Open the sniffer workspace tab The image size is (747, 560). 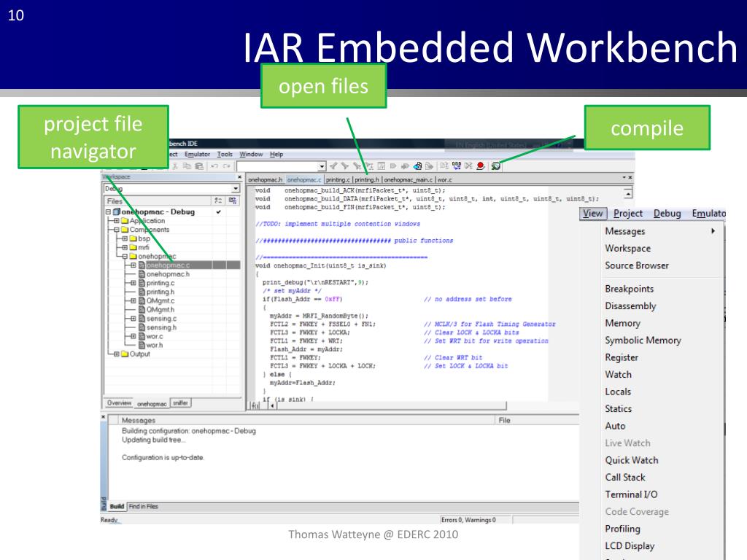point(181,403)
